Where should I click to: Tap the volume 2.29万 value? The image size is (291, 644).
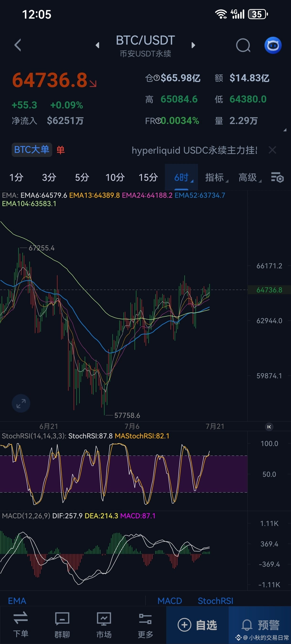pyautogui.click(x=244, y=121)
